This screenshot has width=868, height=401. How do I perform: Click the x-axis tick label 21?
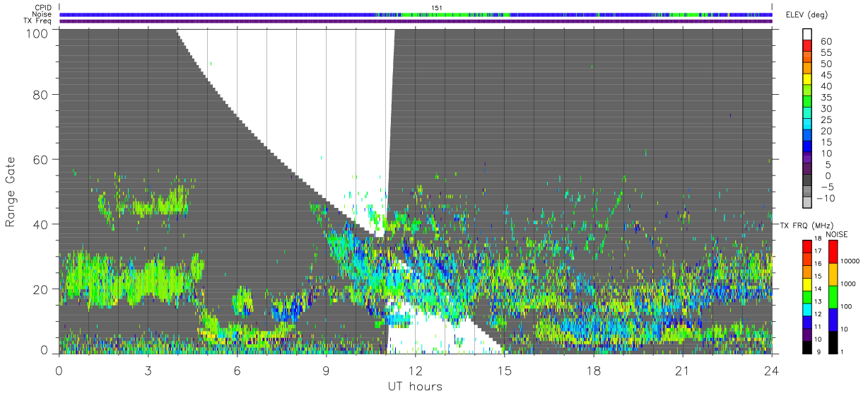682,371
